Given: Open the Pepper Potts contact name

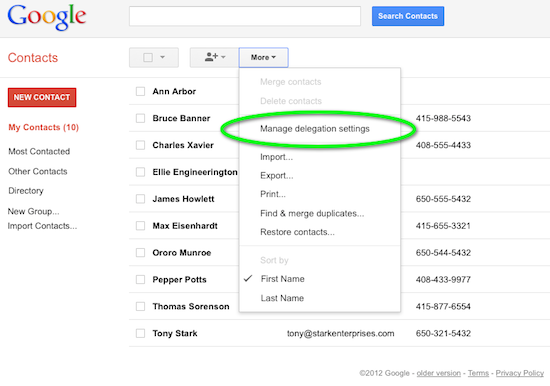Looking at the screenshot, I should pos(179,280).
